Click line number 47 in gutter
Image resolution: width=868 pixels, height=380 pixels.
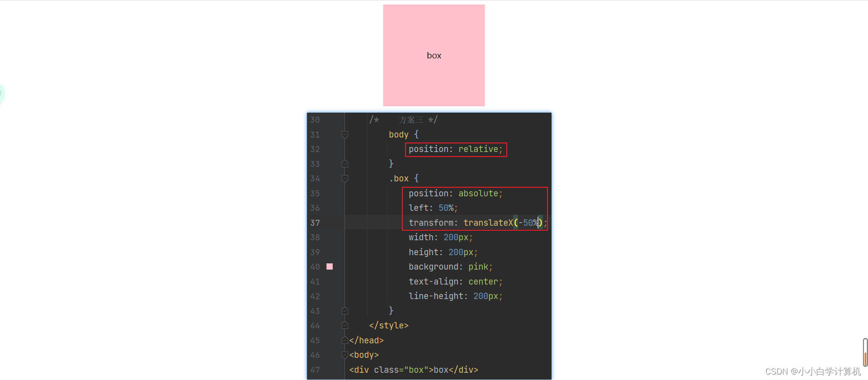315,370
